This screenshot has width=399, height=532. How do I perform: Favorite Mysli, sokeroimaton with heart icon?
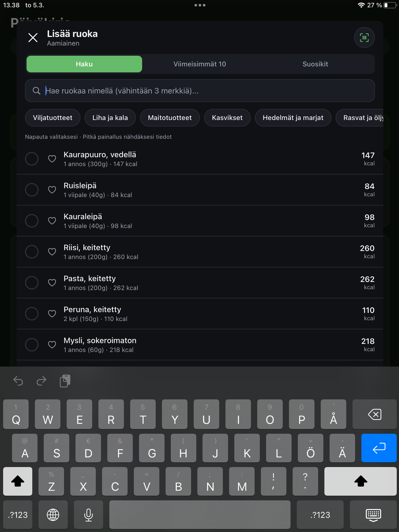coord(52,345)
